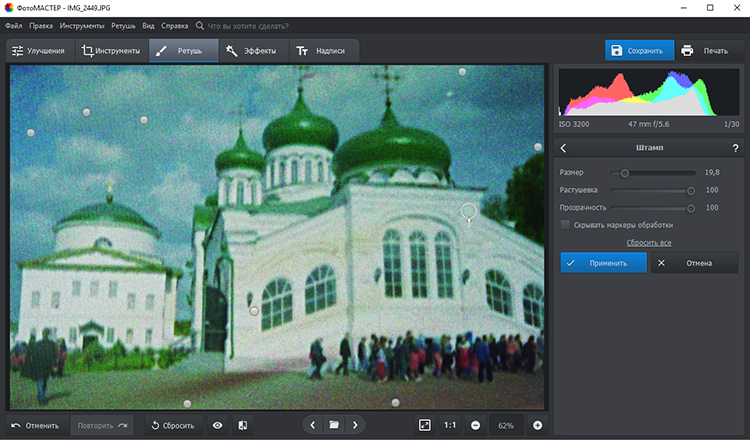This screenshot has width=750, height=440.
Task: Click the fit-to-screen icon
Action: [424, 425]
